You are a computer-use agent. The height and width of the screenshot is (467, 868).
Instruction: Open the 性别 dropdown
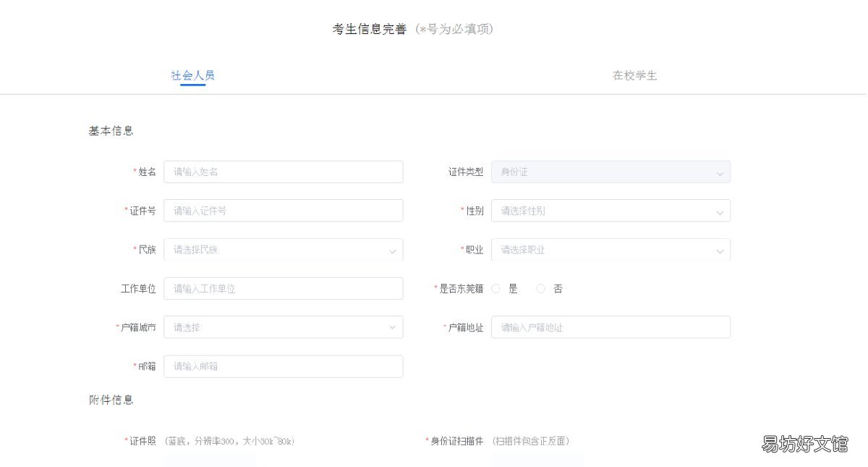tap(610, 211)
